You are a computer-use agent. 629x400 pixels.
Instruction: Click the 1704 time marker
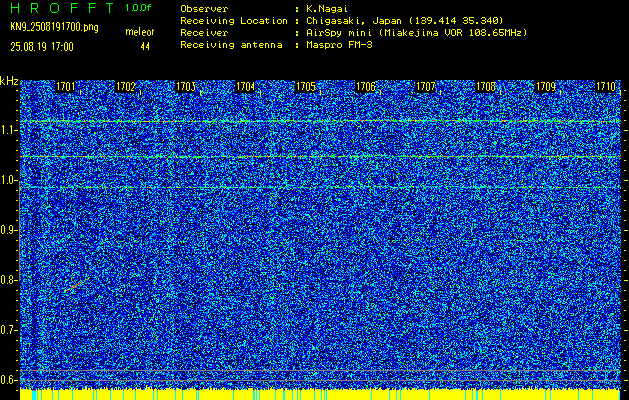[x=246, y=86]
